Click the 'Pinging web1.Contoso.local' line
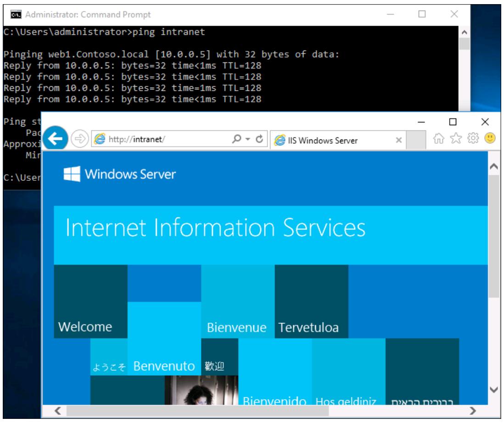This screenshot has height=423, width=504. (x=171, y=54)
